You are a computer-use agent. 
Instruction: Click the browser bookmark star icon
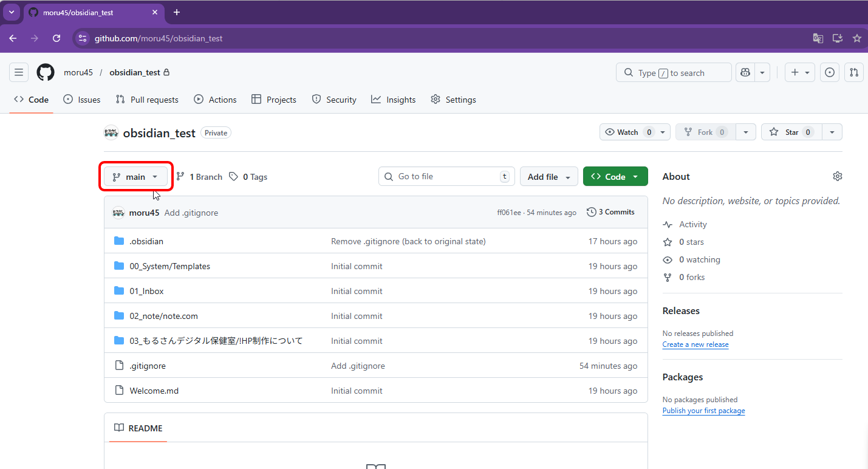point(857,38)
